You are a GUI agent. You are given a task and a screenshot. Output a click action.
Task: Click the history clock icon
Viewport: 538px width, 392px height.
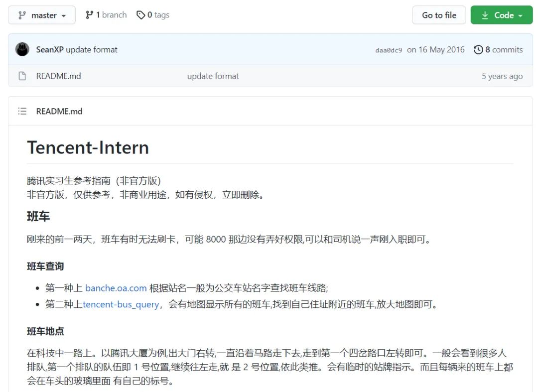click(x=478, y=50)
